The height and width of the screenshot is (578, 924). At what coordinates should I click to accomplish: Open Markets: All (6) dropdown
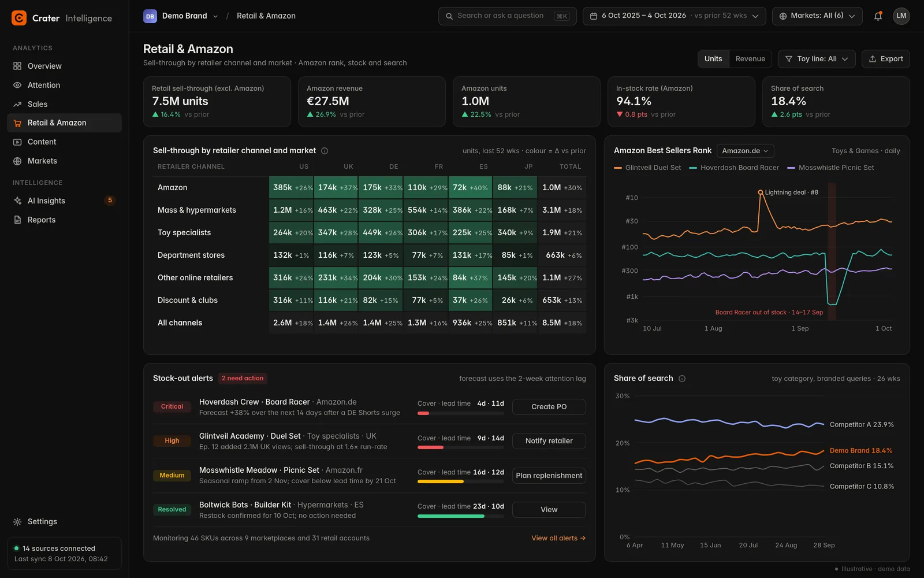pyautogui.click(x=817, y=16)
